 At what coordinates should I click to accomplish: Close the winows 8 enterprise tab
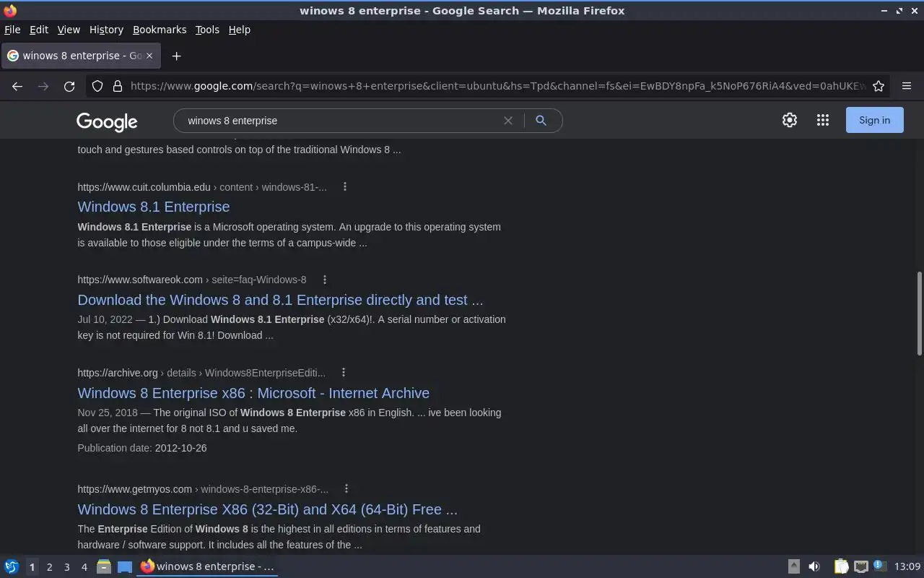(149, 56)
